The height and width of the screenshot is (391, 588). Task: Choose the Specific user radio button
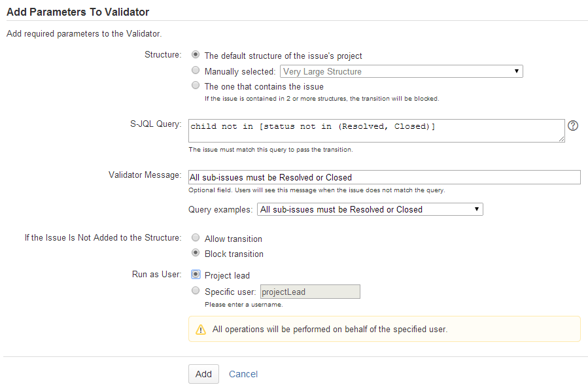point(196,291)
